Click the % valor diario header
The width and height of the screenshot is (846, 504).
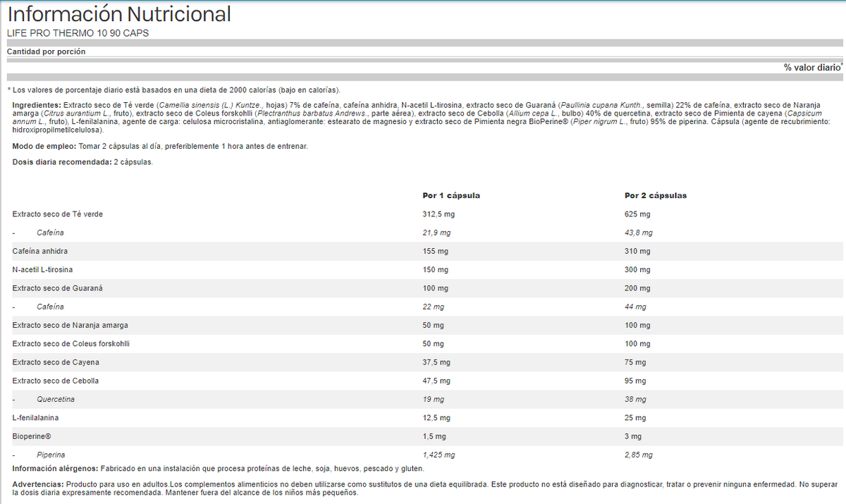[x=813, y=68]
